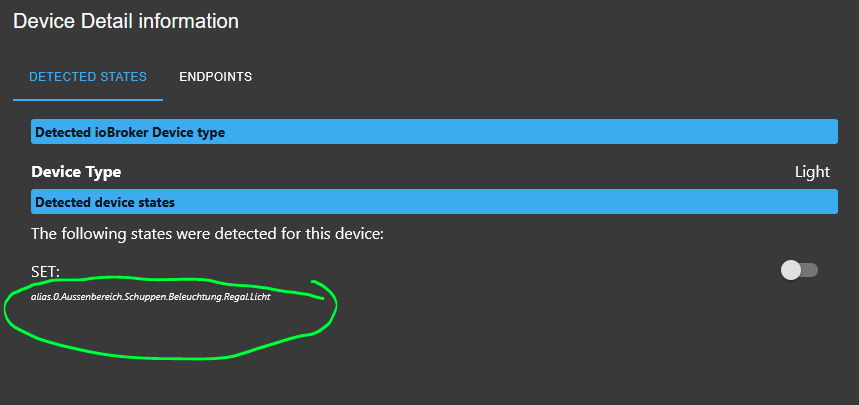Click the SET: state label
Viewport: 859px width, 405px height.
(x=46, y=271)
